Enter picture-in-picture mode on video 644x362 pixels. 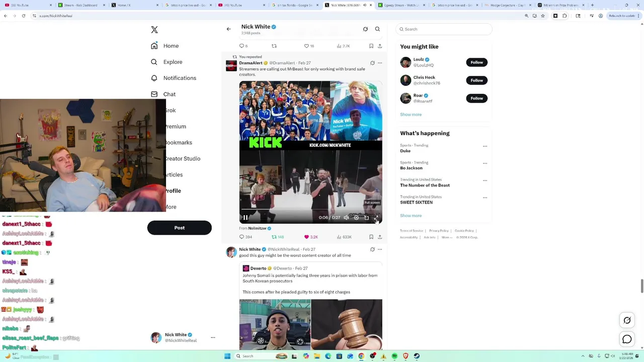[366, 218]
